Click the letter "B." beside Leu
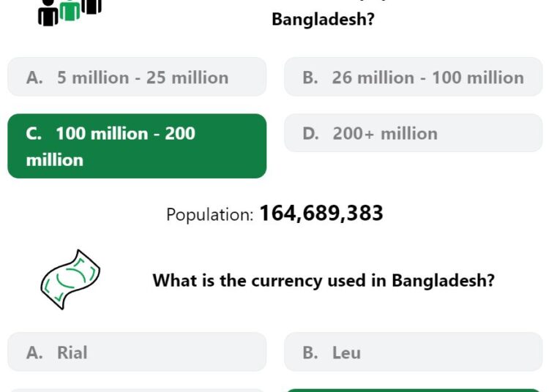The height and width of the screenshot is (392, 549). [310, 353]
